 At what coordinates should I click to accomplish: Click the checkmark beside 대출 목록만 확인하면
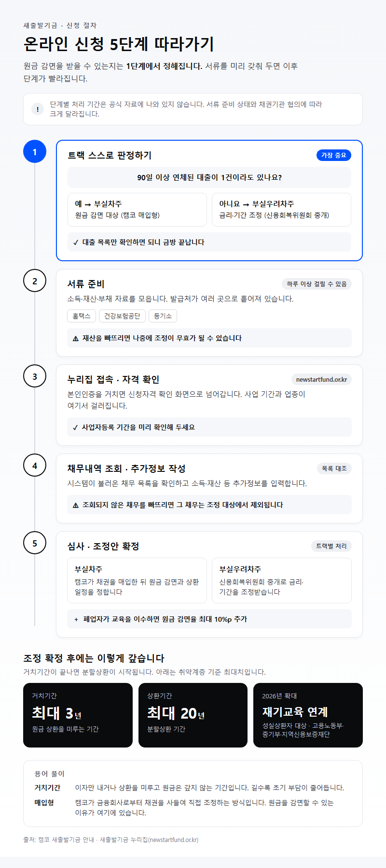(76, 242)
